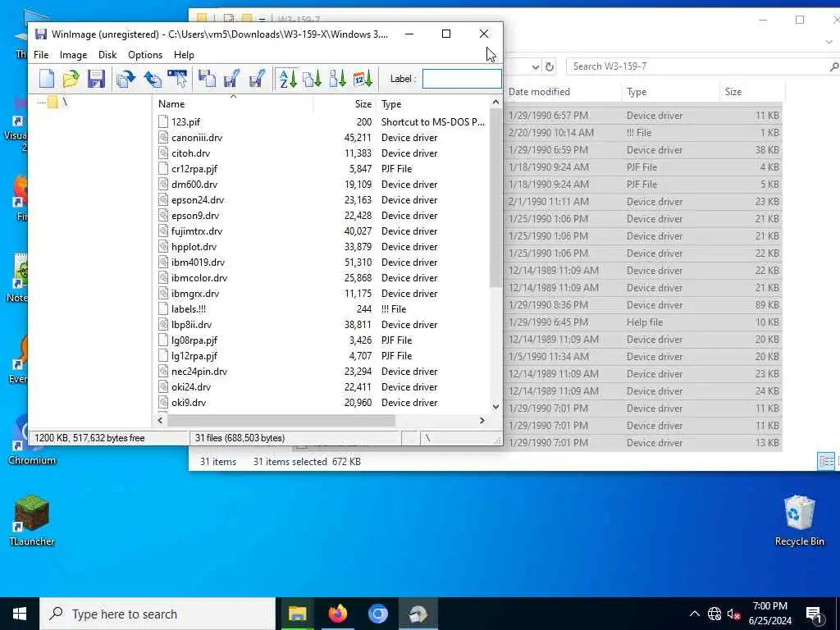Click the Extract files toolbar icon

pos(152,79)
